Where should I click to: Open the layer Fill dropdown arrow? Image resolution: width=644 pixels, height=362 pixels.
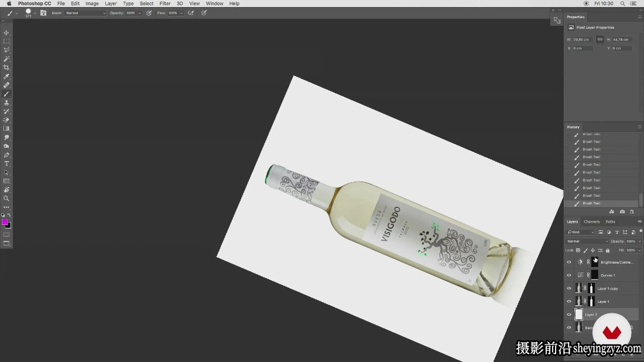tap(639, 250)
